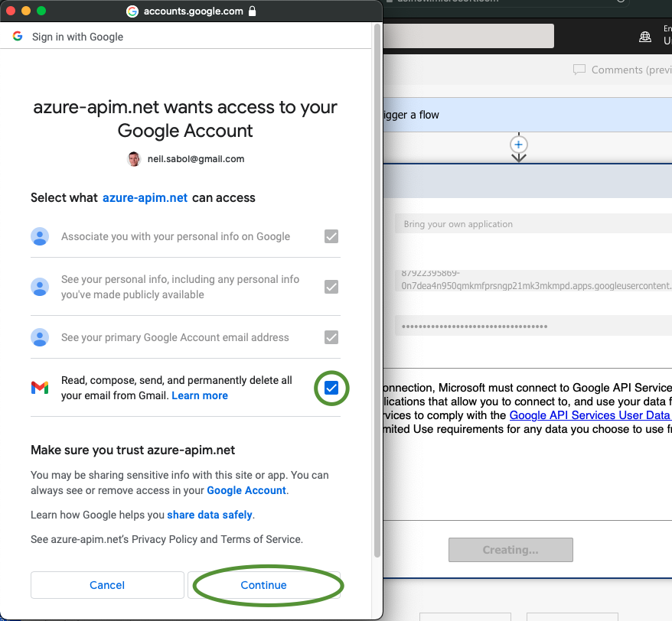Click the plus icon to insert a new flow step
The image size is (672, 621).
tap(519, 145)
